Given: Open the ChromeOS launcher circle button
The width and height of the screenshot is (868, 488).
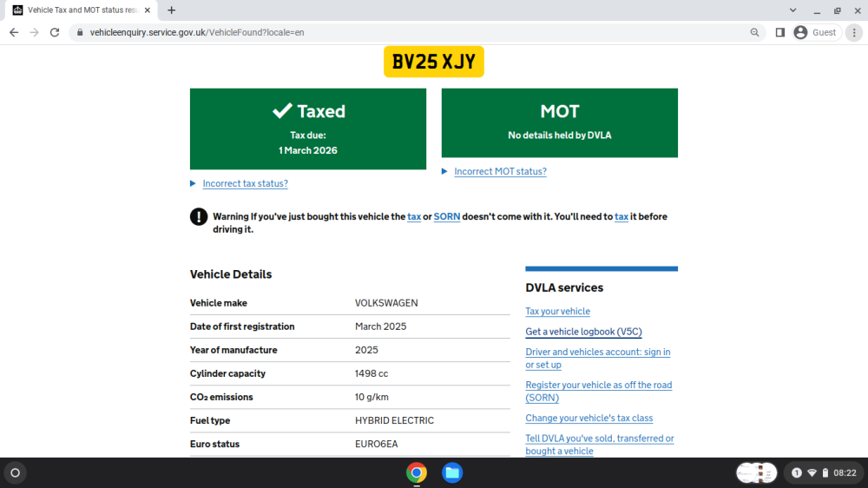Looking at the screenshot, I should pos(16,473).
